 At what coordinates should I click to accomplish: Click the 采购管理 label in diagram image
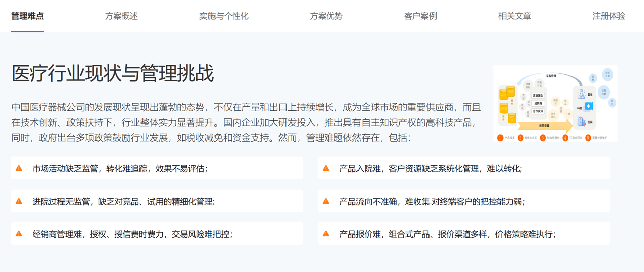point(551,76)
